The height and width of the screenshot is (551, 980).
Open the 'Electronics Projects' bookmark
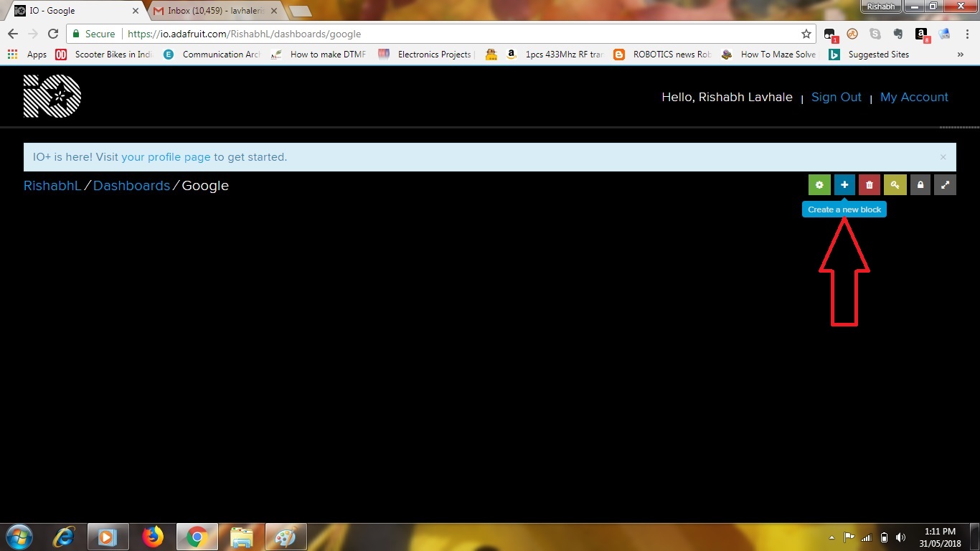[425, 55]
